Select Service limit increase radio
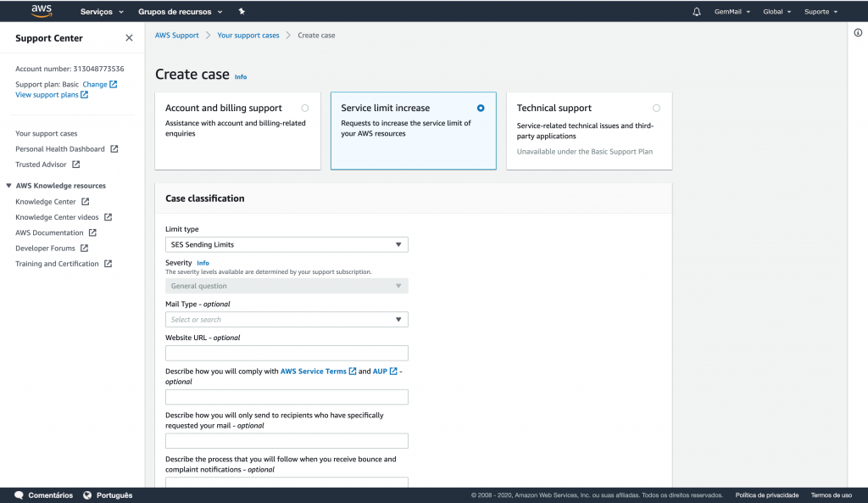The width and height of the screenshot is (868, 503). pyautogui.click(x=481, y=108)
